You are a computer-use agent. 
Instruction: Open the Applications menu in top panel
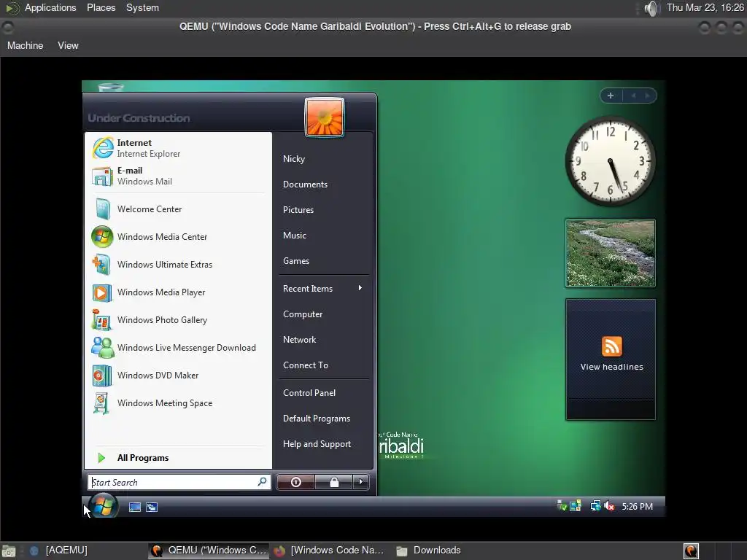pos(50,7)
